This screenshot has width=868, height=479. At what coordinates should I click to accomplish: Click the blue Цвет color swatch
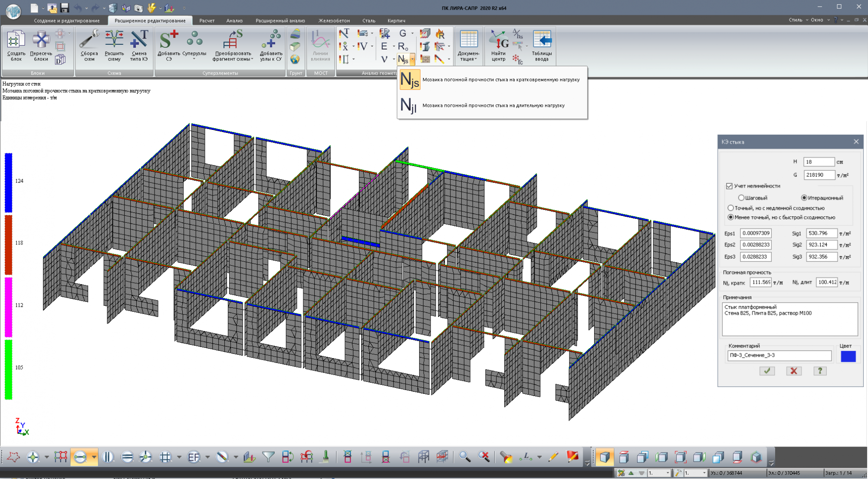click(848, 356)
